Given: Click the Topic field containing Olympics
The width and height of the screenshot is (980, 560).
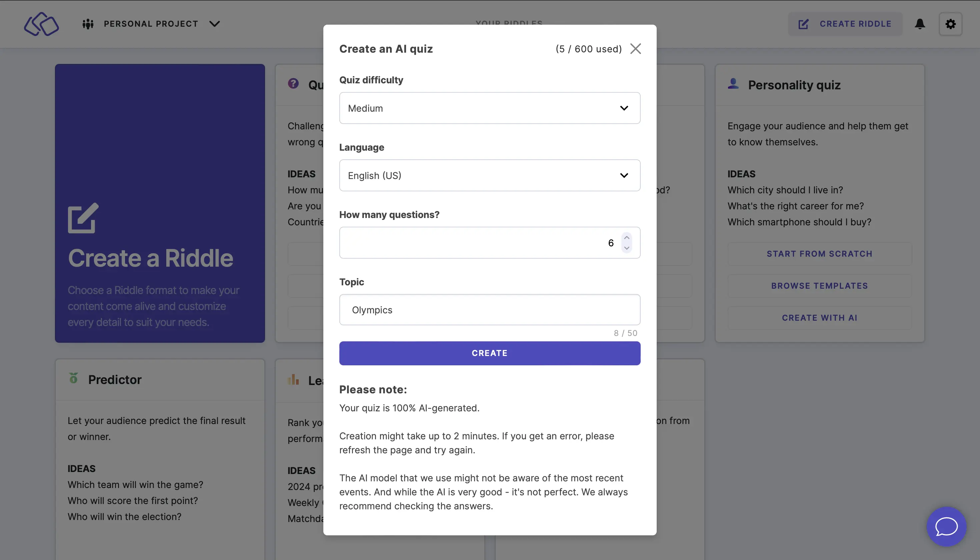Looking at the screenshot, I should click(490, 310).
